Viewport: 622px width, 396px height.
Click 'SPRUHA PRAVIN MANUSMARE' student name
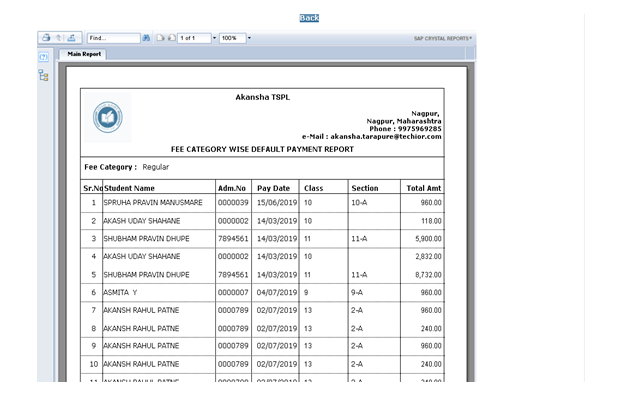153,202
